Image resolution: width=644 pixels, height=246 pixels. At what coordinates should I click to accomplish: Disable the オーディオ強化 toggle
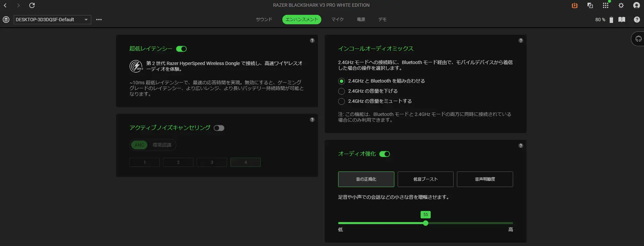click(385, 154)
